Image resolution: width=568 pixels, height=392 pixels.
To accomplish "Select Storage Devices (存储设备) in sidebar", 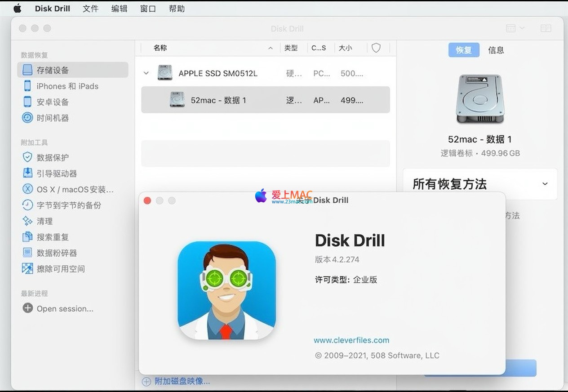I will (x=53, y=70).
